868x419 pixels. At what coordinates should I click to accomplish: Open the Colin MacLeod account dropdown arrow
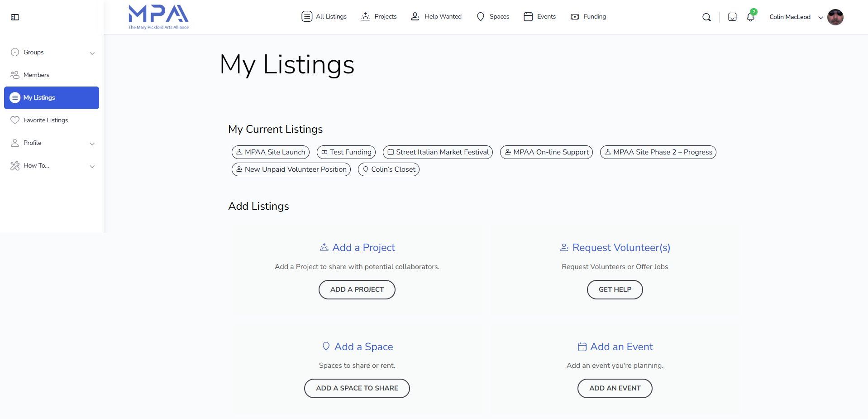820,17
